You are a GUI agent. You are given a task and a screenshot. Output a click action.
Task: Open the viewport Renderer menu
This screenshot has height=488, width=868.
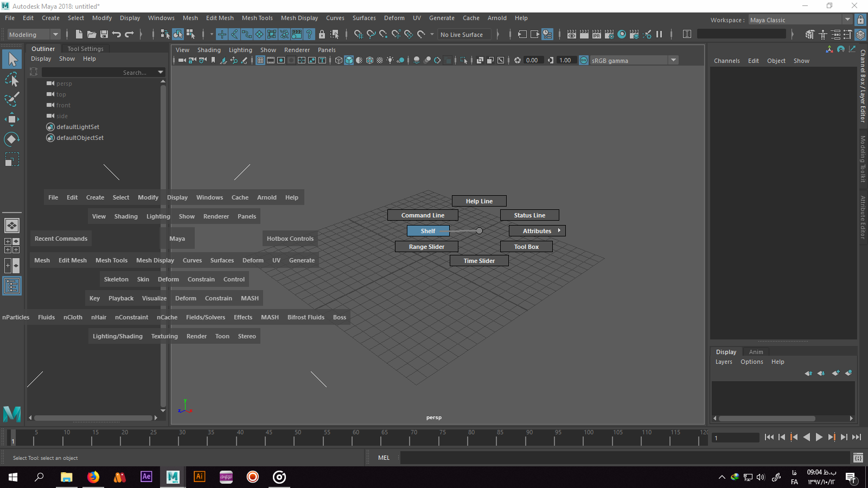pyautogui.click(x=297, y=50)
